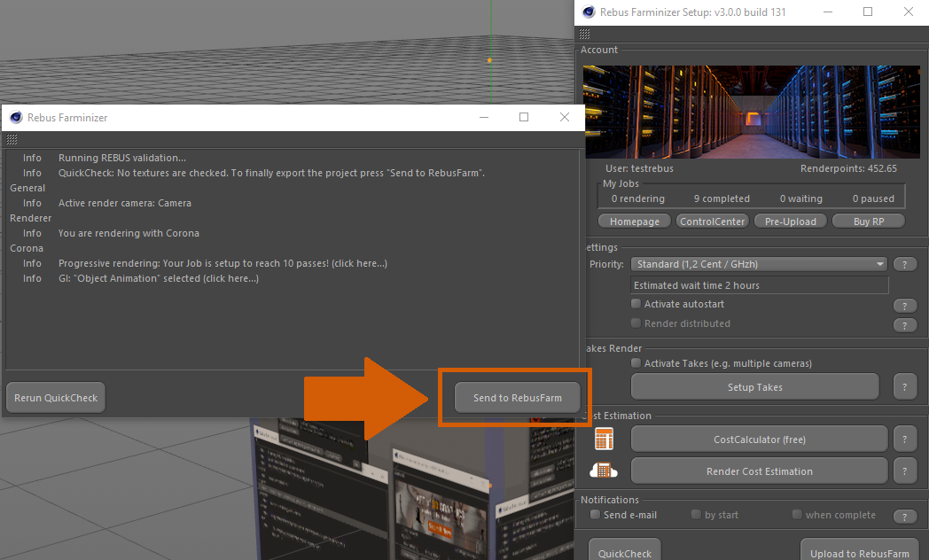Viewport: 929px width, 560px height.
Task: Enable the Activate autostart checkbox
Action: coord(636,304)
